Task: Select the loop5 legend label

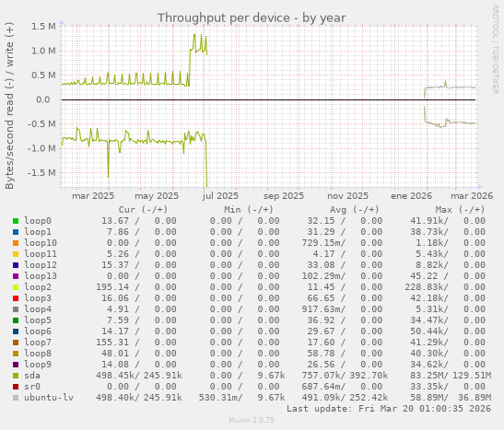Action: tap(38, 320)
